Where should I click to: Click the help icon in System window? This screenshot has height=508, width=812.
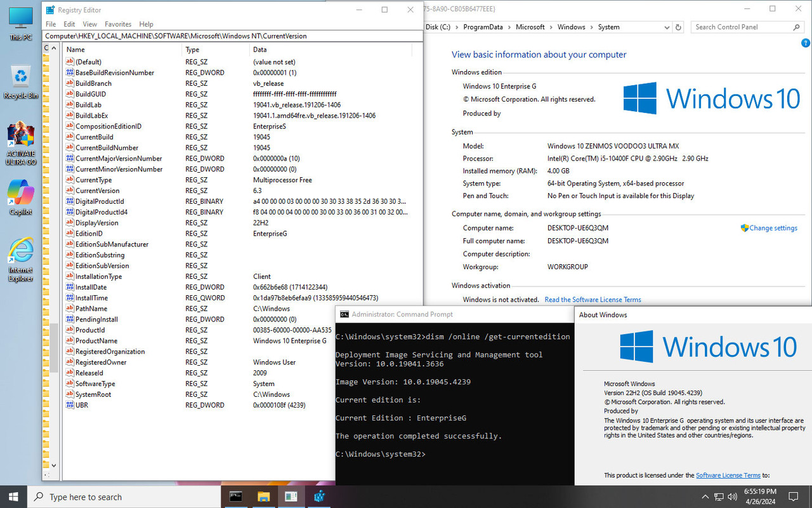pos(806,43)
